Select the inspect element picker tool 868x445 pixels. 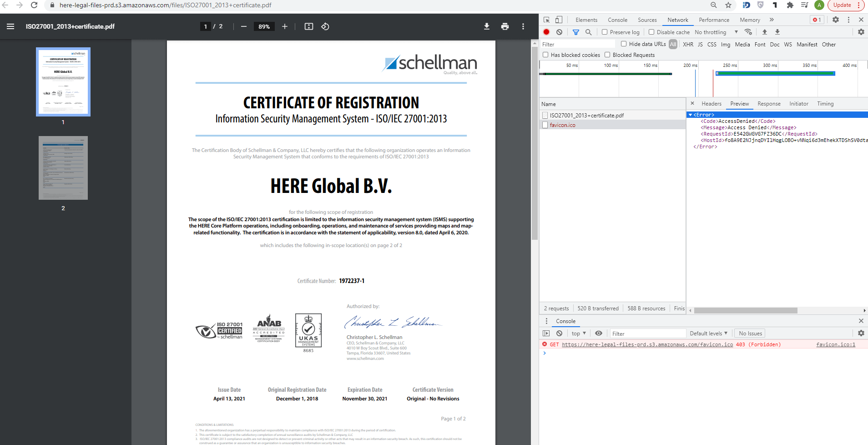(x=547, y=20)
